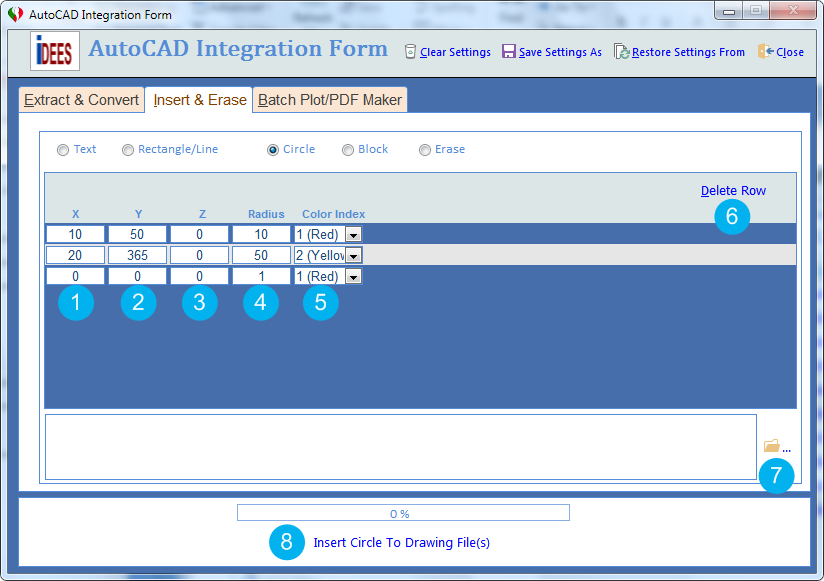Click the Z field in first row
824x581 pixels.
click(x=199, y=234)
